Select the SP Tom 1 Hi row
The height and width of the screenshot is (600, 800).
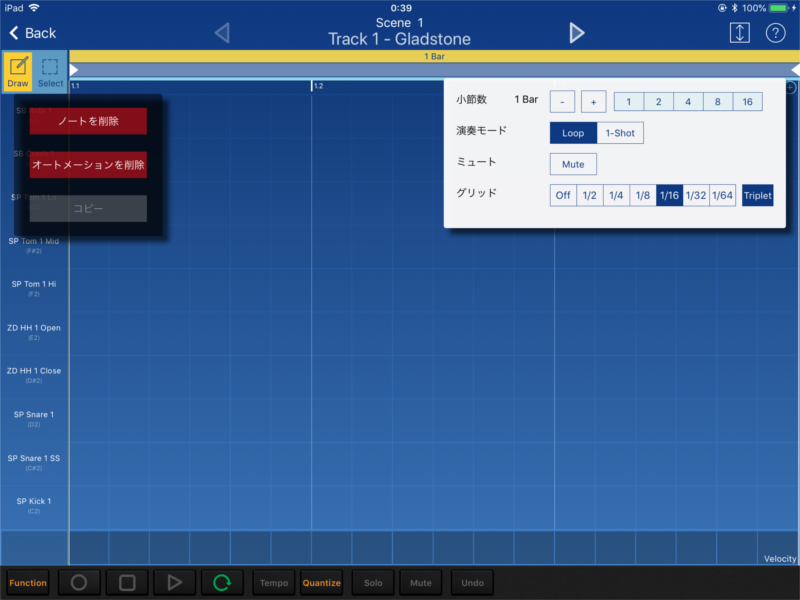pos(34,288)
